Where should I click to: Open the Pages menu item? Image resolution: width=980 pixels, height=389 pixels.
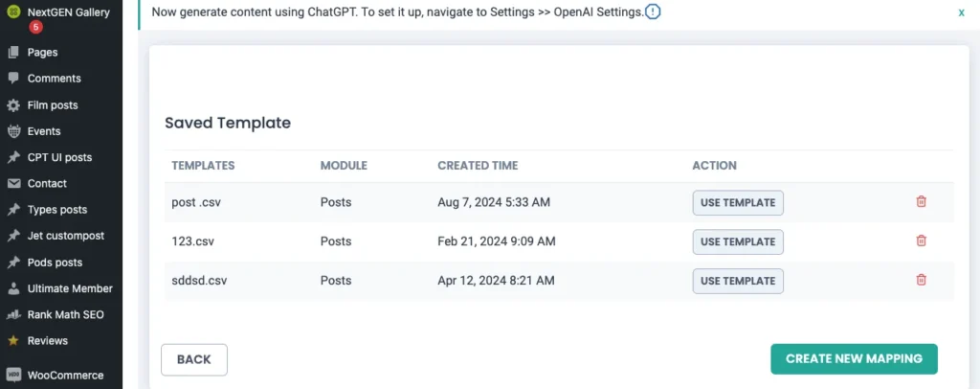coord(43,53)
